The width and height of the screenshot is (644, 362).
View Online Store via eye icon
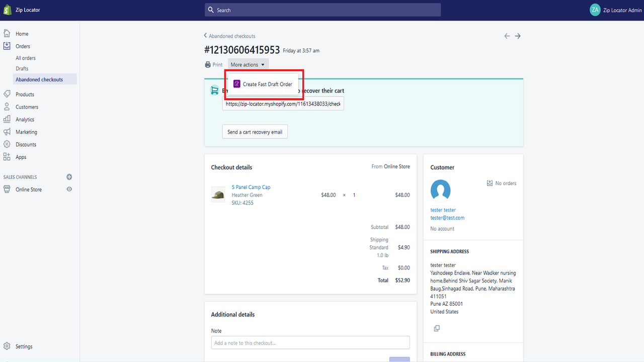69,190
